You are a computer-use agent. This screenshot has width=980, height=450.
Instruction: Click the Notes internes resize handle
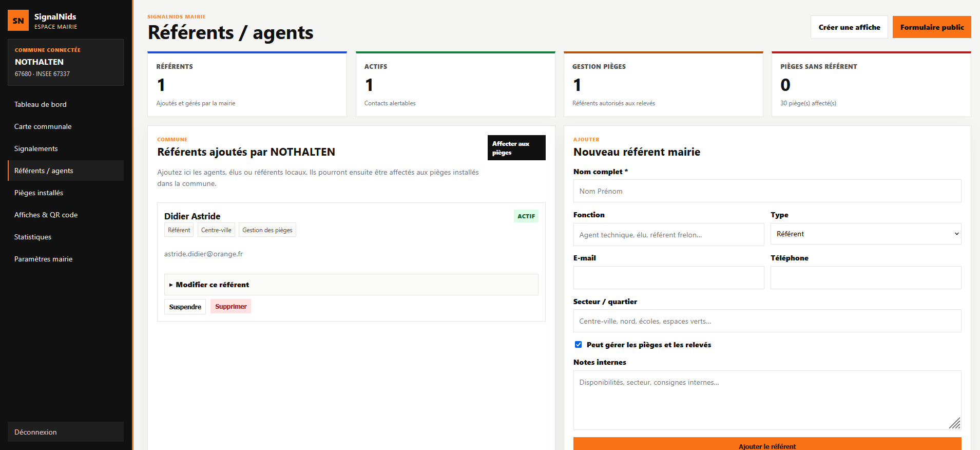click(x=955, y=423)
